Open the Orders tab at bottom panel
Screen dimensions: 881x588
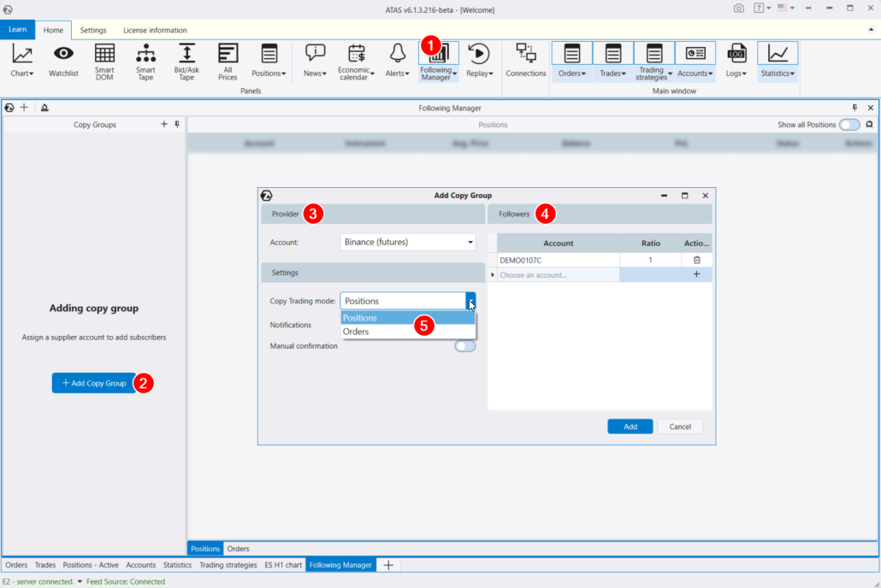coord(238,548)
